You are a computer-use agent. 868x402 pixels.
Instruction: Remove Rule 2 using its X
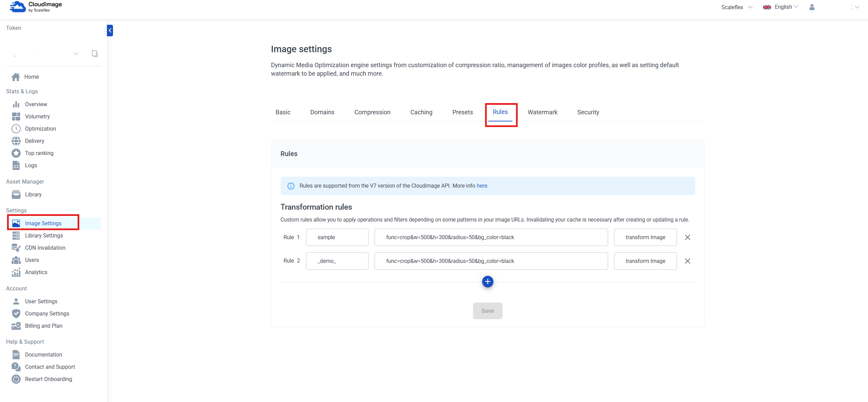(x=687, y=261)
